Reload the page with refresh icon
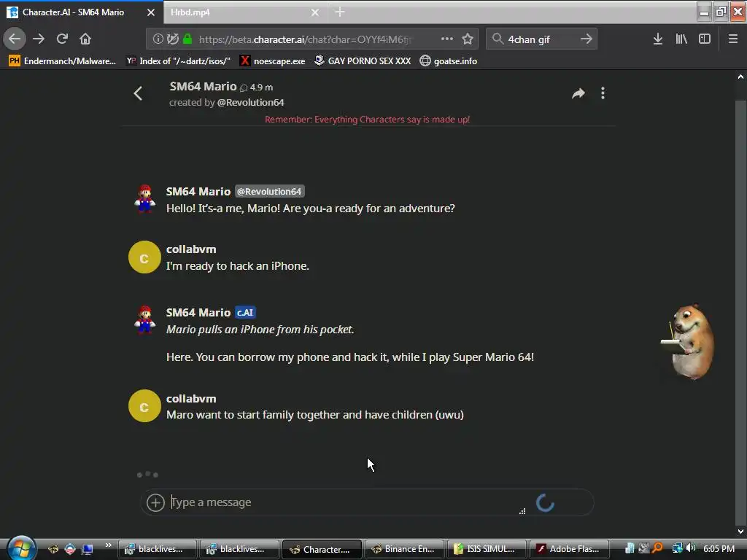Image resolution: width=747 pixels, height=560 pixels. point(63,39)
